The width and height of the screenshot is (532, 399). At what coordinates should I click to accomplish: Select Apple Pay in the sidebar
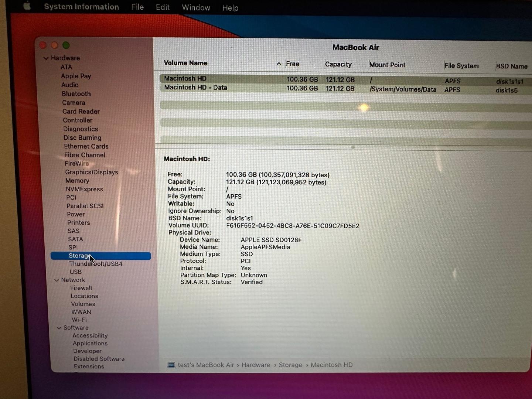click(76, 76)
